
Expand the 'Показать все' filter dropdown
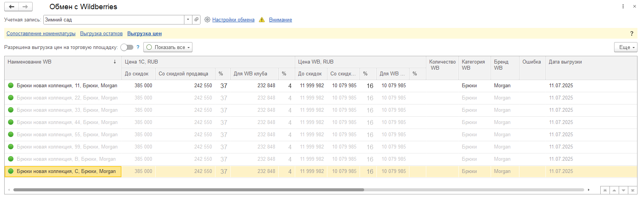(x=168, y=47)
